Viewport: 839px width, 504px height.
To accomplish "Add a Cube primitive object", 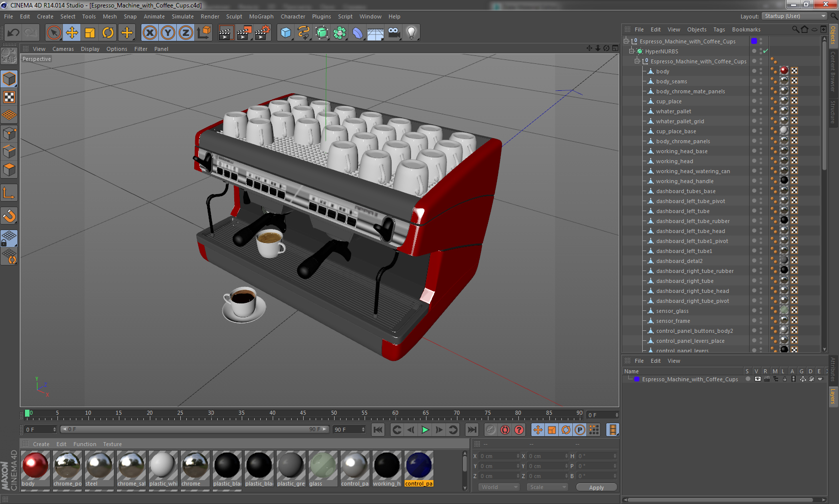I will tap(286, 33).
